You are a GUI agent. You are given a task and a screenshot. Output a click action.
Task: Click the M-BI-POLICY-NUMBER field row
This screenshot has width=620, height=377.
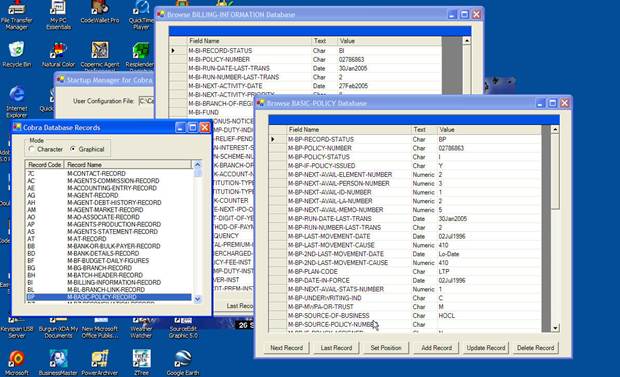(x=305, y=59)
